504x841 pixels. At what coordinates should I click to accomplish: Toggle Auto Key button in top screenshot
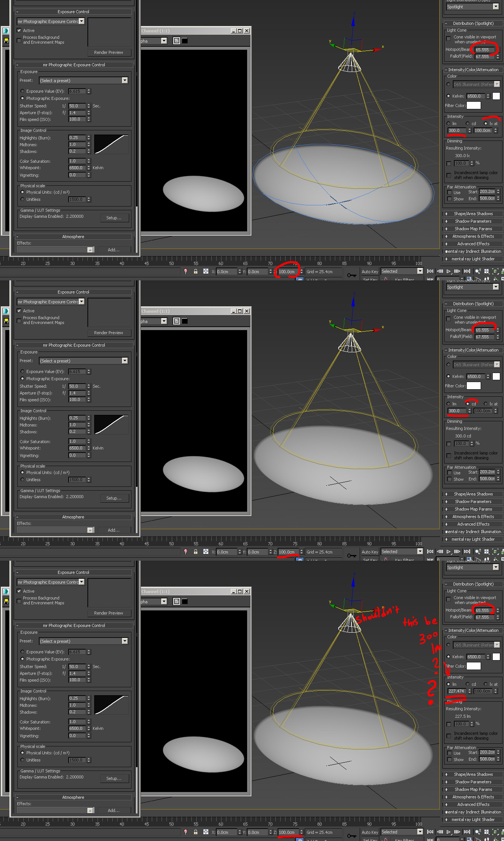pyautogui.click(x=370, y=272)
